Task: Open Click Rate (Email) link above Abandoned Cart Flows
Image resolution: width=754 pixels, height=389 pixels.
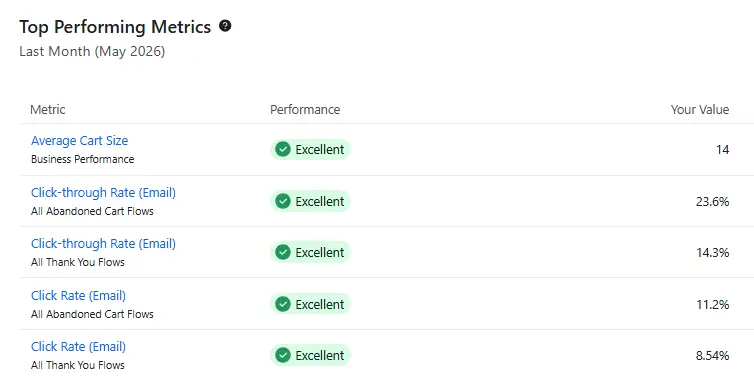Action: [x=78, y=295]
